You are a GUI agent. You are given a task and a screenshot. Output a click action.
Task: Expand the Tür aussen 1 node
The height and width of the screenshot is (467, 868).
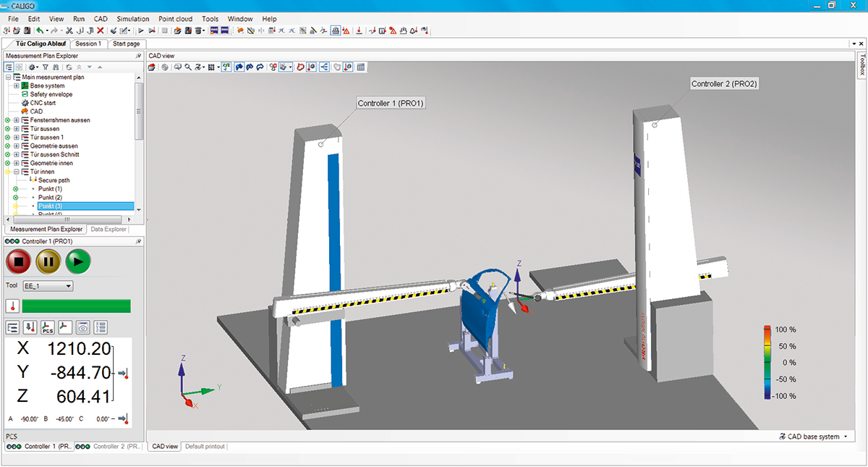pos(16,138)
